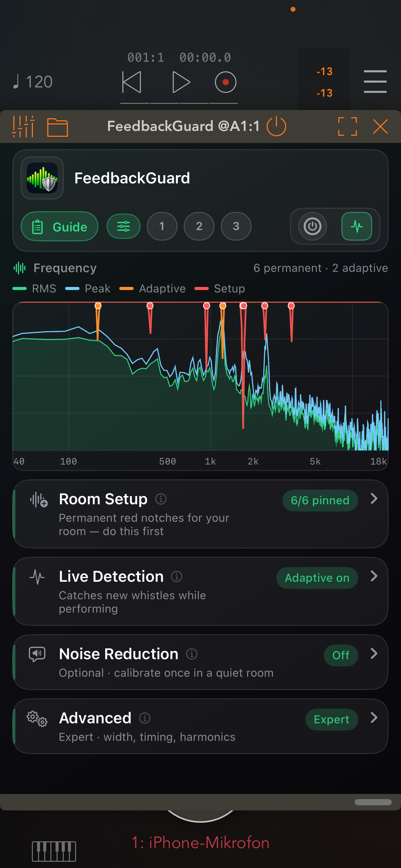Toggle the Peak legend entry
Screen dimensions: 401x868
pos(88,288)
